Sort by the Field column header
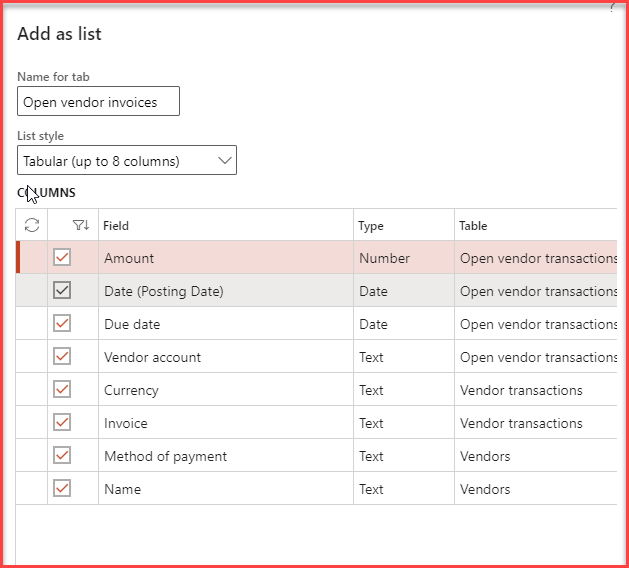Screen dimensions: 629x568 pyautogui.click(x=116, y=226)
